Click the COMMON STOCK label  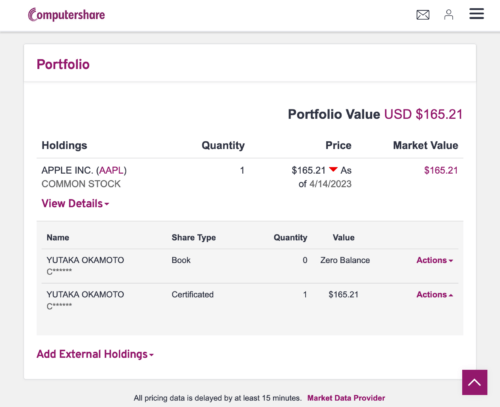click(x=81, y=184)
